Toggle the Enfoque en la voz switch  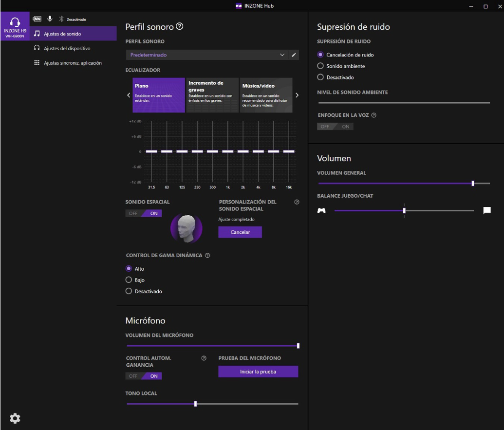click(335, 127)
